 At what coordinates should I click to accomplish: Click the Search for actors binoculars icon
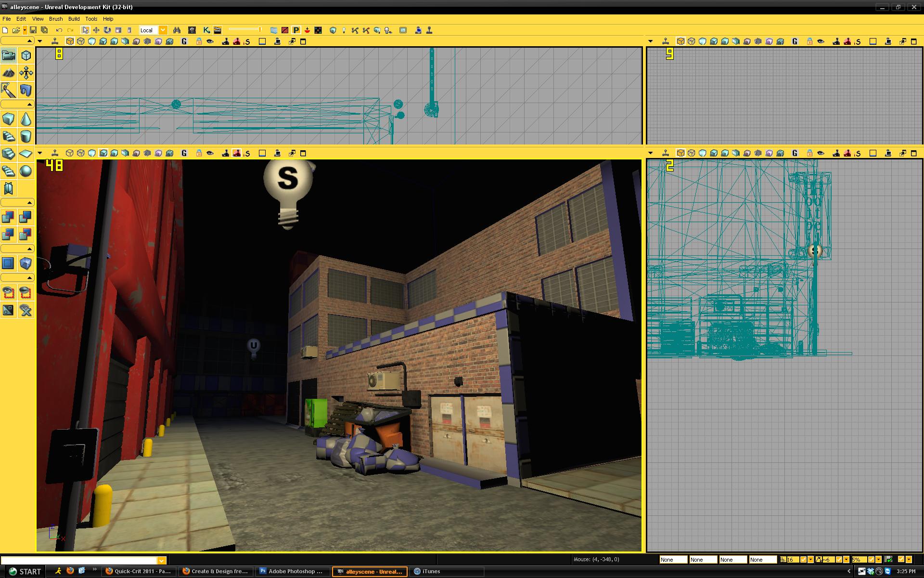click(x=177, y=30)
